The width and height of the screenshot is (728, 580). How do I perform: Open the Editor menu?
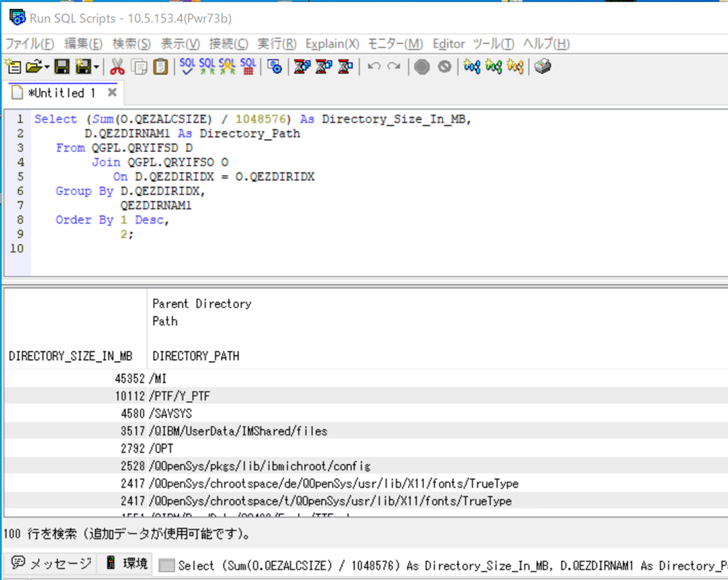449,44
